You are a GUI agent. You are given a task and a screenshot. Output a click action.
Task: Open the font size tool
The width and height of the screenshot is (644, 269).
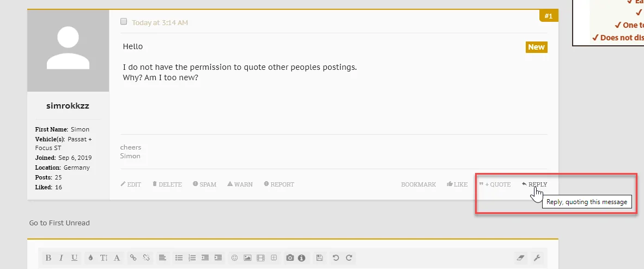(x=104, y=258)
